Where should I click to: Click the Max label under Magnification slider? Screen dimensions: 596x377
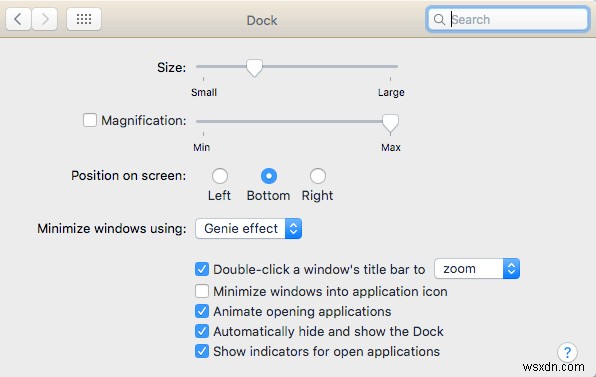pos(391,147)
